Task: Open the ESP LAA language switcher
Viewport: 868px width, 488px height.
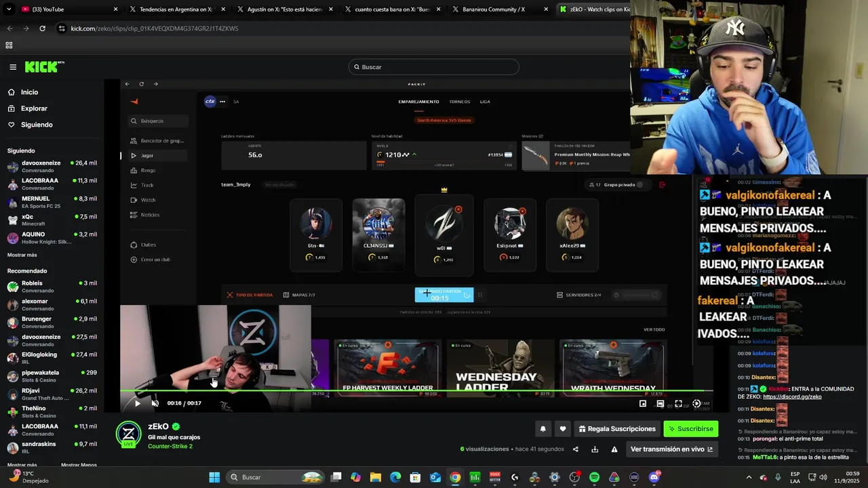Action: pos(795,477)
